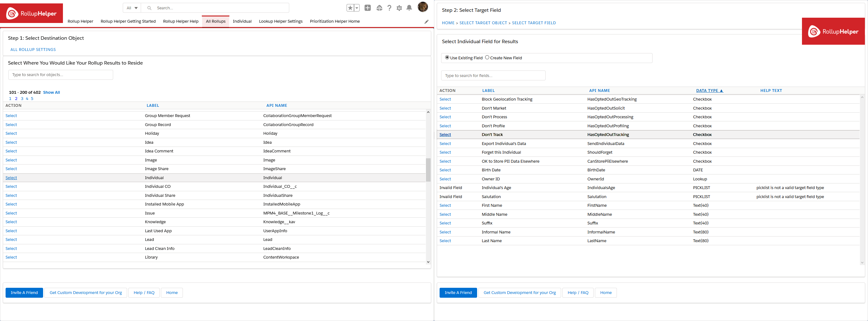Select the Group Member Request object

click(11, 116)
